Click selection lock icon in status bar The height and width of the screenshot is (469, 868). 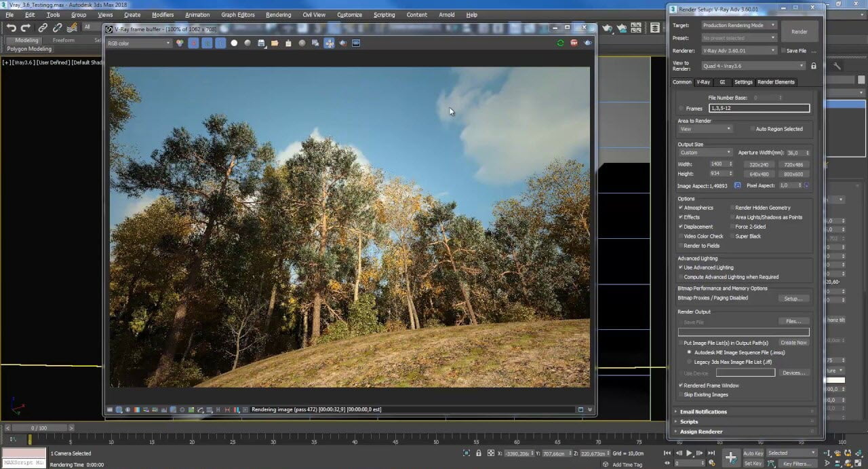coord(479,453)
